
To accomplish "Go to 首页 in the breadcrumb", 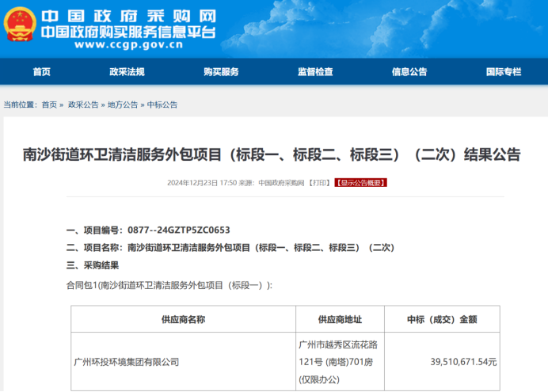I will coord(49,105).
